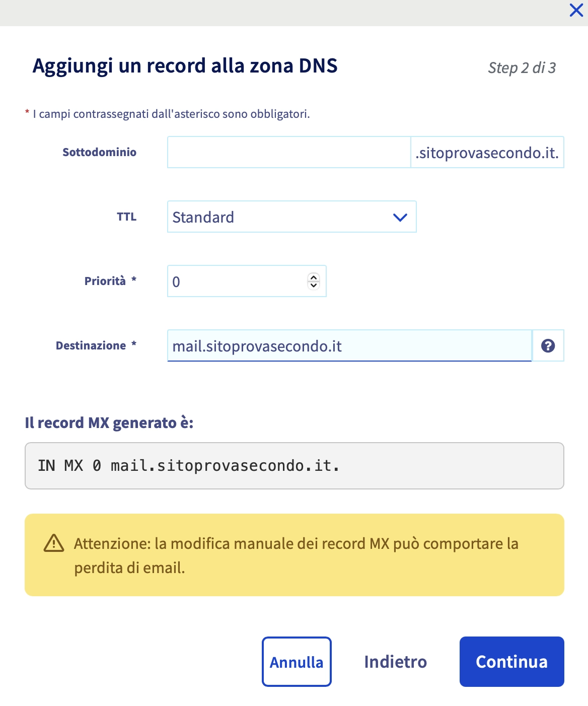Screen dimensions: 588x706
Task: Focus the Sottodominio text field
Action: 289,152
